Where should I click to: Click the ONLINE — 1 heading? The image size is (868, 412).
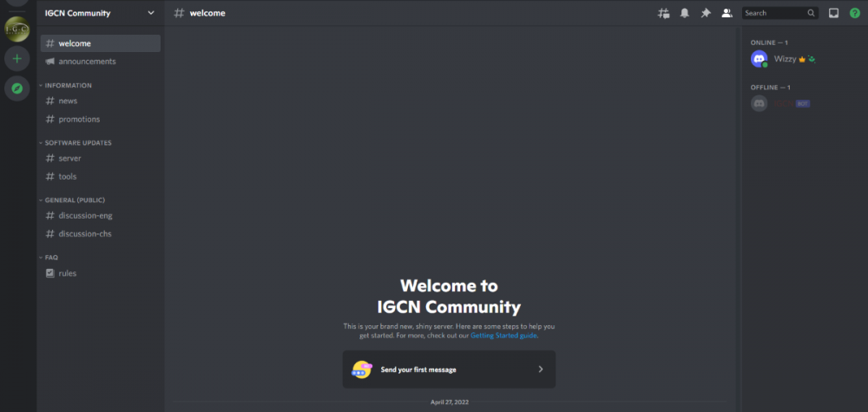point(769,43)
